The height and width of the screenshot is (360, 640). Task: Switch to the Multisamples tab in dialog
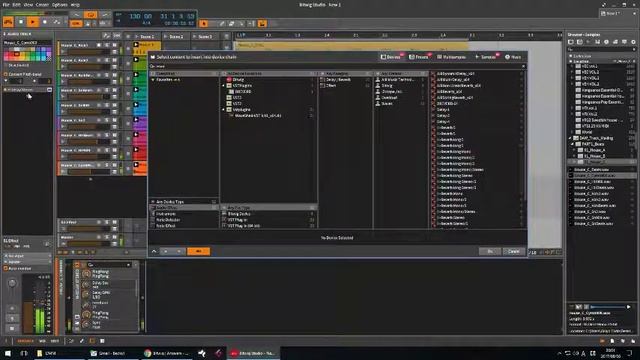pos(451,57)
